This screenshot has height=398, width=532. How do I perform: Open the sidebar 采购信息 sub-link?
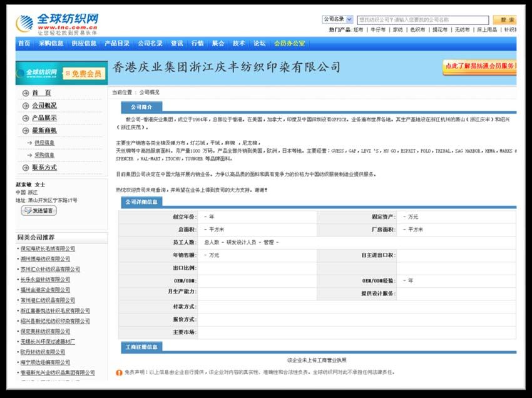click(x=44, y=155)
